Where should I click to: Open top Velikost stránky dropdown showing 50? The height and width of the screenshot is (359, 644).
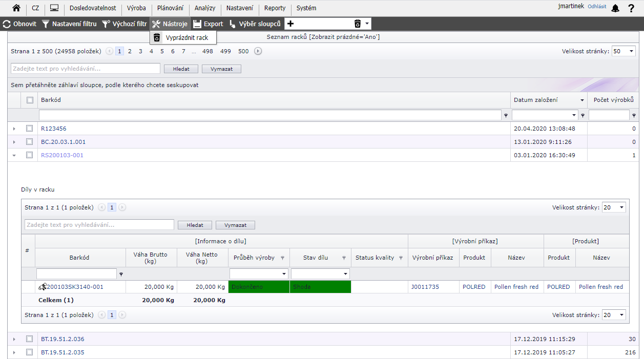click(624, 51)
